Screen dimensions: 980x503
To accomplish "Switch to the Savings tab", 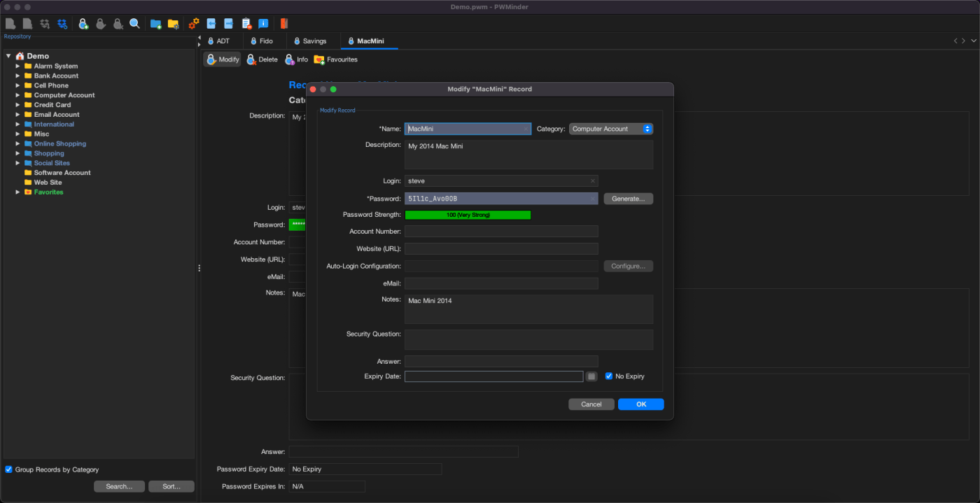I will [x=314, y=41].
